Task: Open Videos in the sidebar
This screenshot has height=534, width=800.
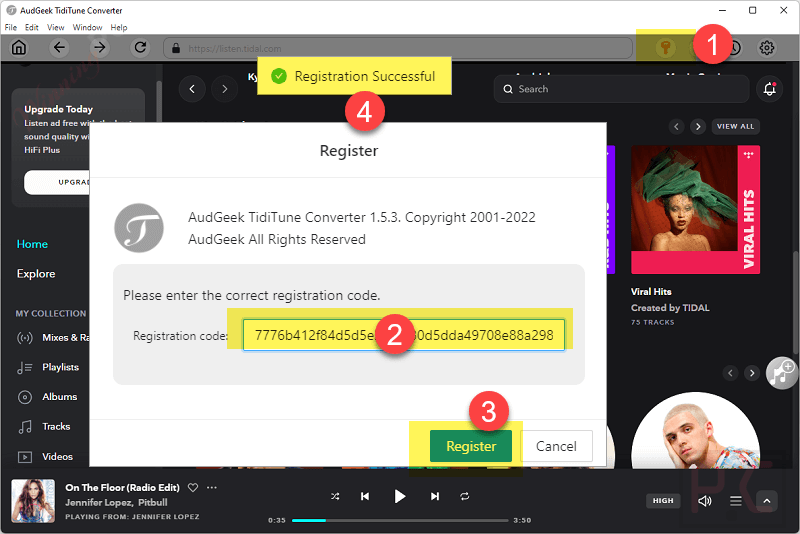Action: [57, 456]
